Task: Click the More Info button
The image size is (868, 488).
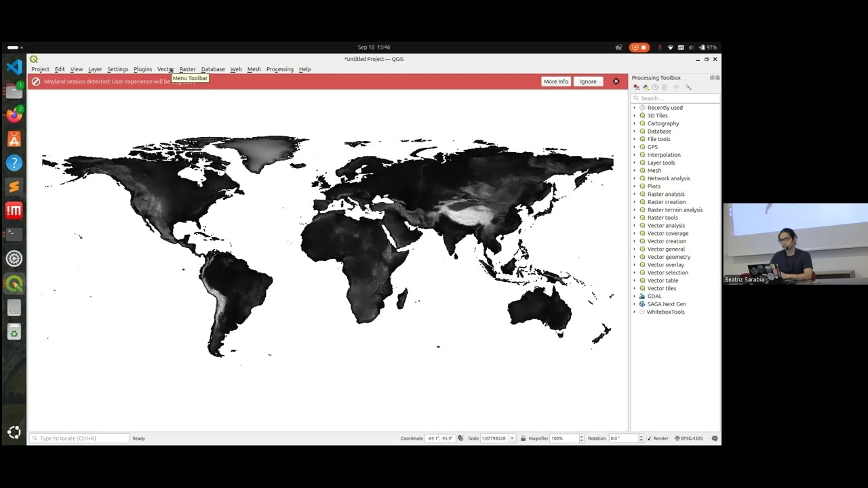Action: click(556, 81)
